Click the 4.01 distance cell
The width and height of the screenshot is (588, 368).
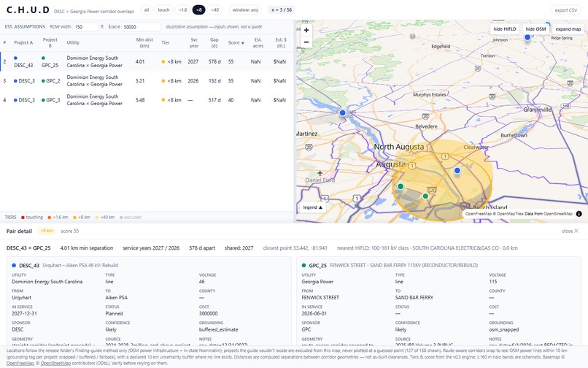140,61
